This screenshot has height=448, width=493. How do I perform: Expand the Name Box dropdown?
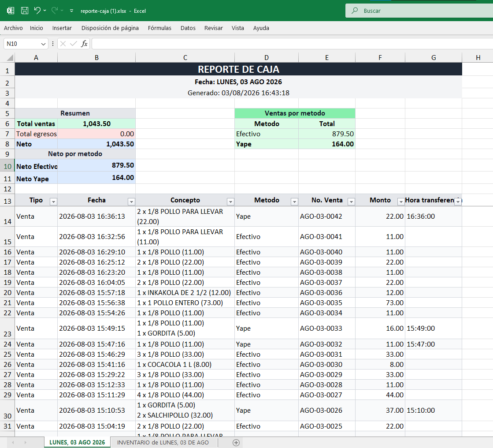[x=43, y=44]
